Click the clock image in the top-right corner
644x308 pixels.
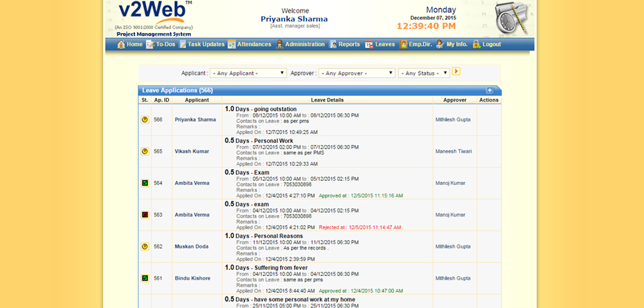(511, 18)
